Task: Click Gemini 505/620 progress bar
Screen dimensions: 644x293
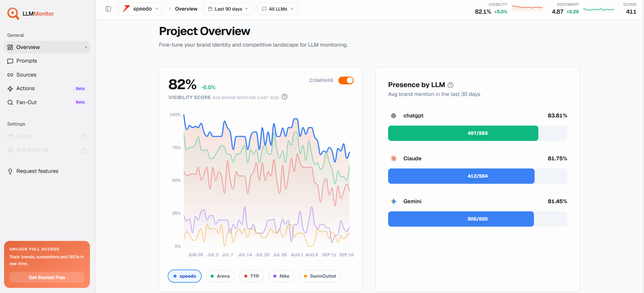Action: click(x=478, y=219)
